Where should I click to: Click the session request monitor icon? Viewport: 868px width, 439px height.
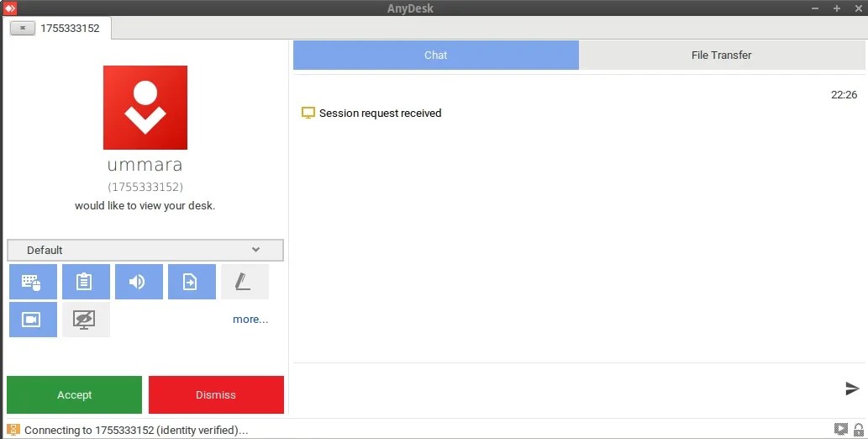(308, 113)
